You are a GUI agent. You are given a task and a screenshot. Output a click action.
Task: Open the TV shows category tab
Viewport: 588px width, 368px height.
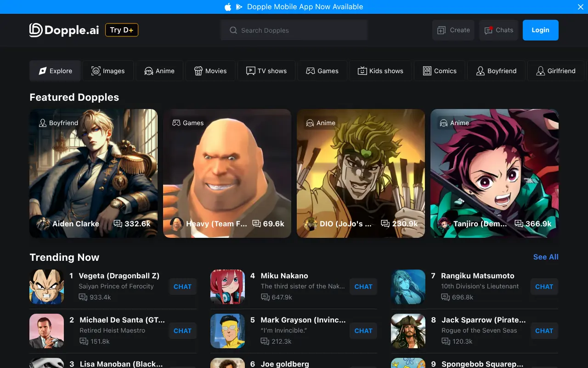click(266, 71)
